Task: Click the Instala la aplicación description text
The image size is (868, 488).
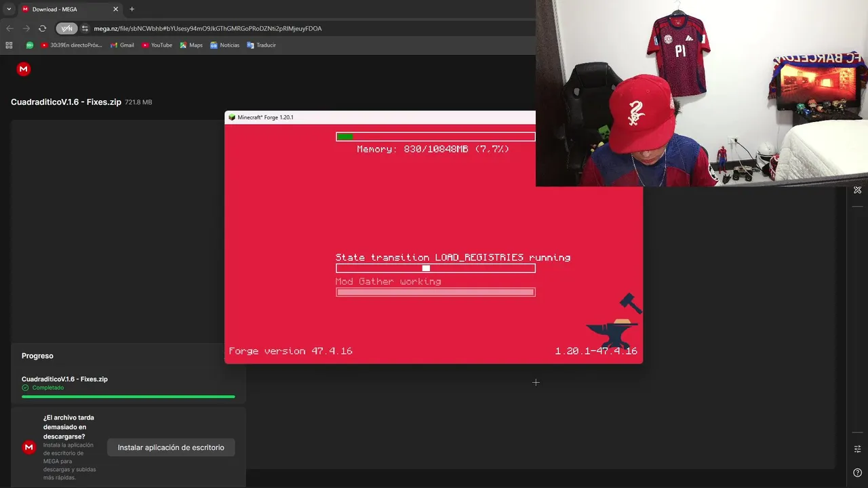Action: click(70, 462)
